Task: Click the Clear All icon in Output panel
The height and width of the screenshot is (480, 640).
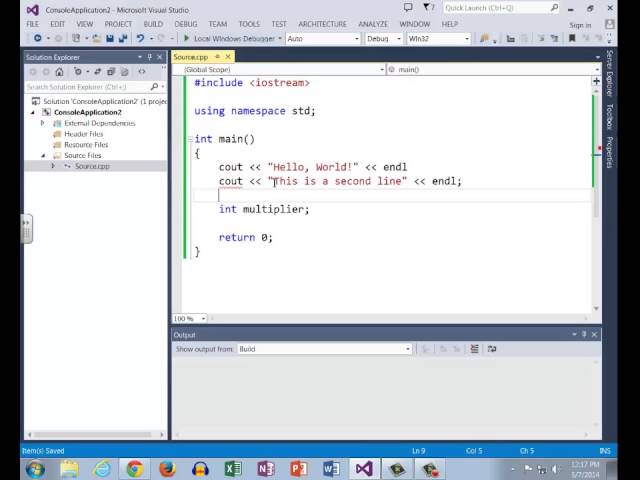Action: click(x=474, y=349)
